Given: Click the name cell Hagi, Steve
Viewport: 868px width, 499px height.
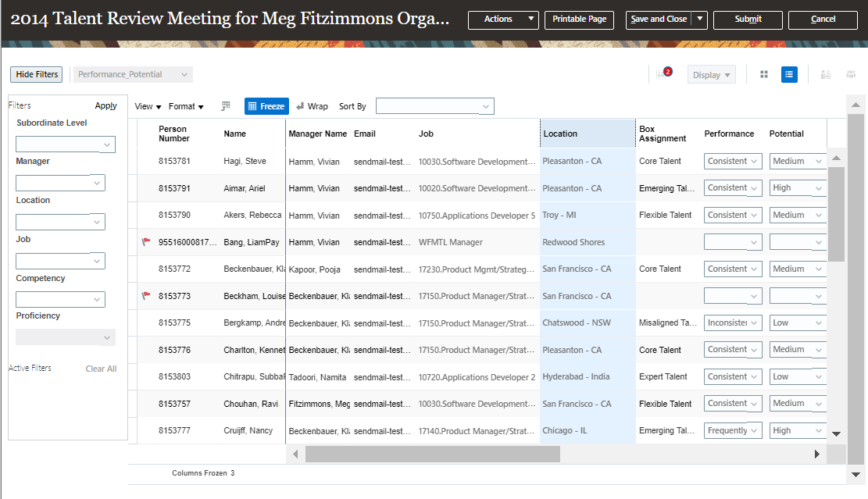Looking at the screenshot, I should [x=245, y=161].
